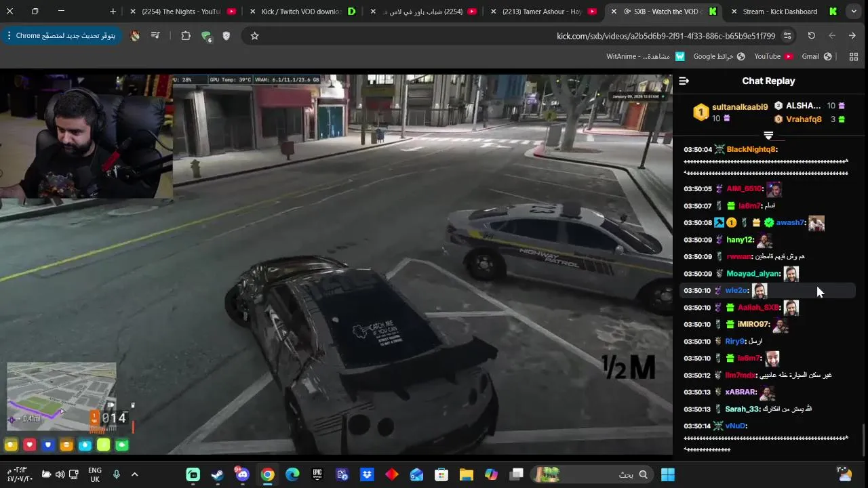868x488 pixels.
Task: Open Chrome update menu button
Action: click(62, 35)
